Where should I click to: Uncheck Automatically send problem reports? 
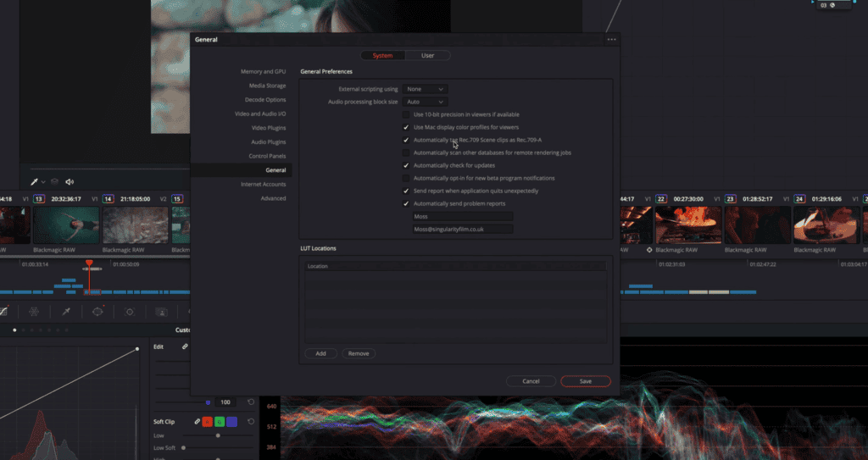pos(406,203)
